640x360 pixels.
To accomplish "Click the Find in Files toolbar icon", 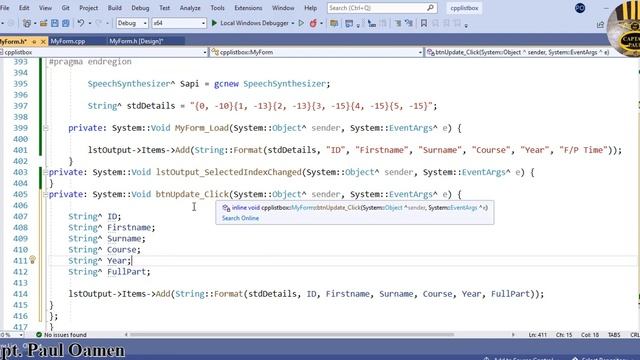I will tap(334, 23).
